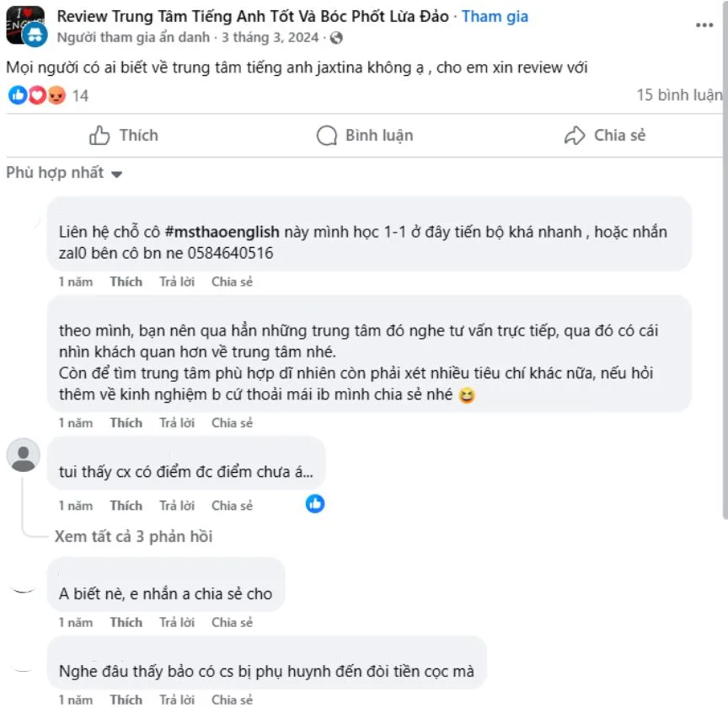Click the 'Tham gia' join link

point(495,16)
